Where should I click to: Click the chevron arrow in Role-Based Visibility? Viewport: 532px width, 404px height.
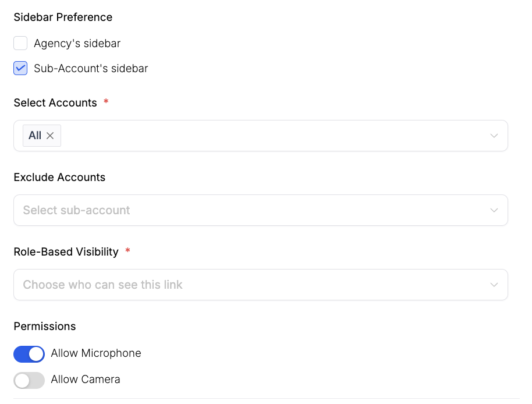494,285
